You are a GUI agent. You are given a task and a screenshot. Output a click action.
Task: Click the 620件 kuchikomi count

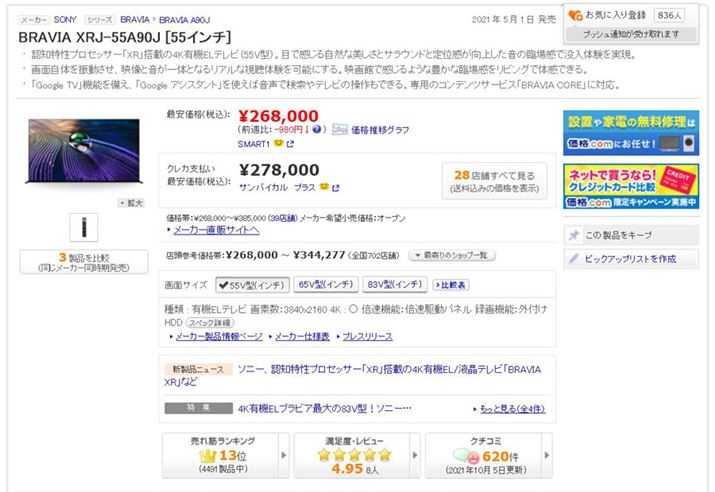pos(500,456)
